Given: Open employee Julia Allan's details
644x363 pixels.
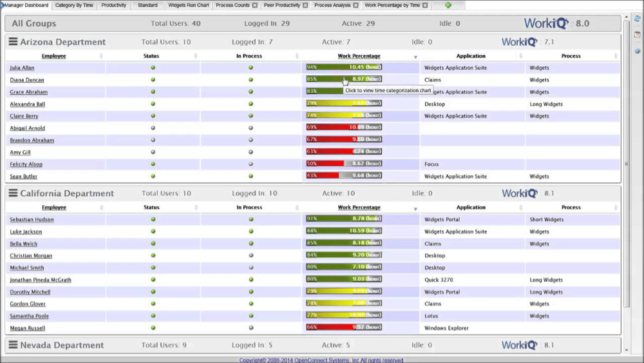Looking at the screenshot, I should click(22, 68).
